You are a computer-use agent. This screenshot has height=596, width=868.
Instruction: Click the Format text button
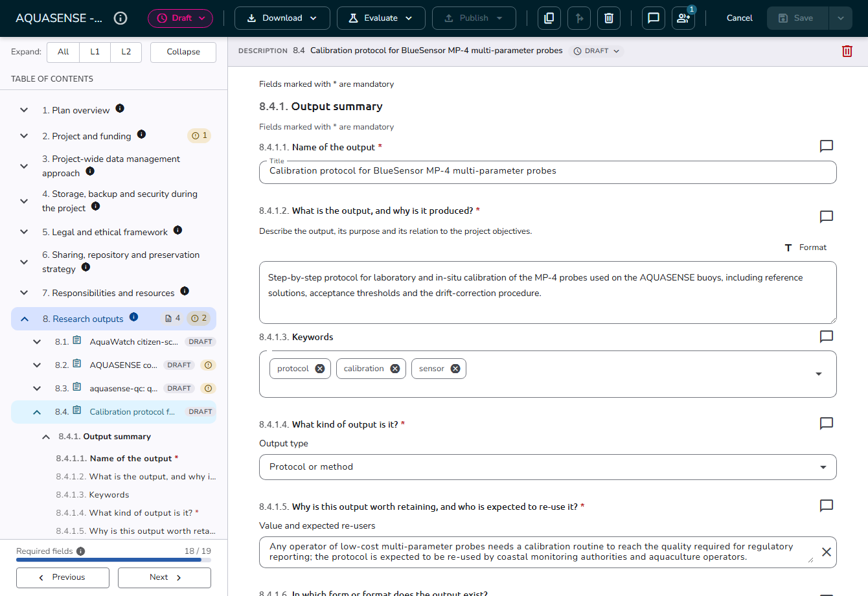[806, 247]
